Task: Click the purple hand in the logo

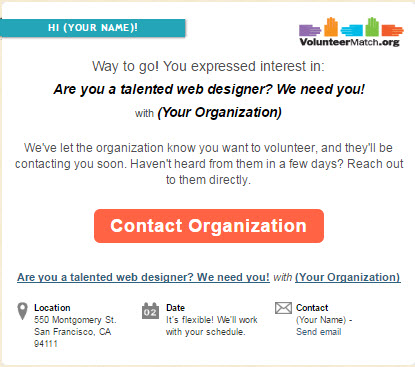Action: (310, 30)
